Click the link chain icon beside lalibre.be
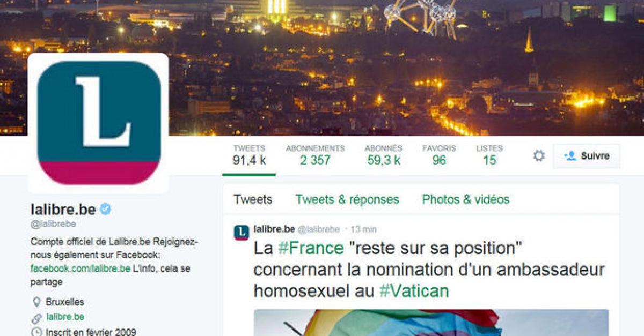The width and height of the screenshot is (644, 336). (x=36, y=317)
